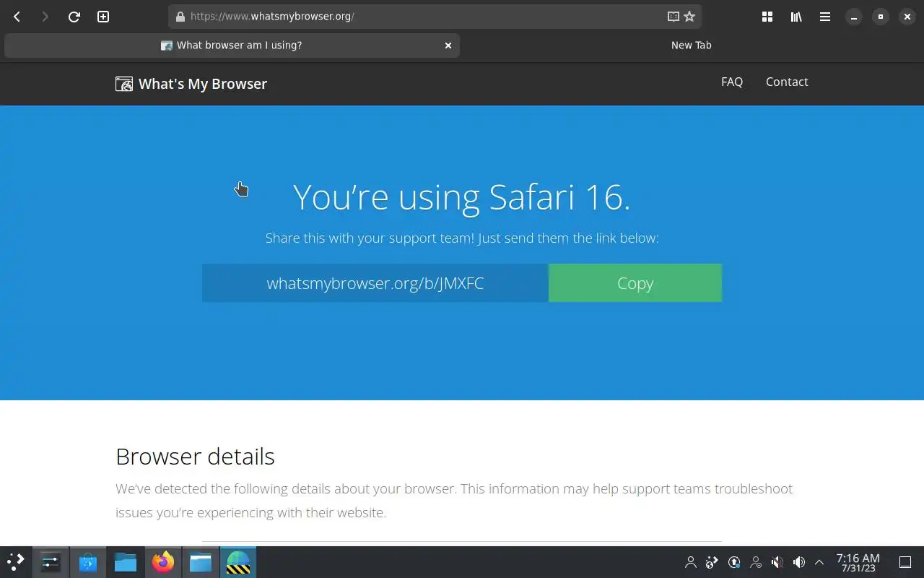Open a new tab with plus icon
924x578 pixels.
[x=103, y=17]
